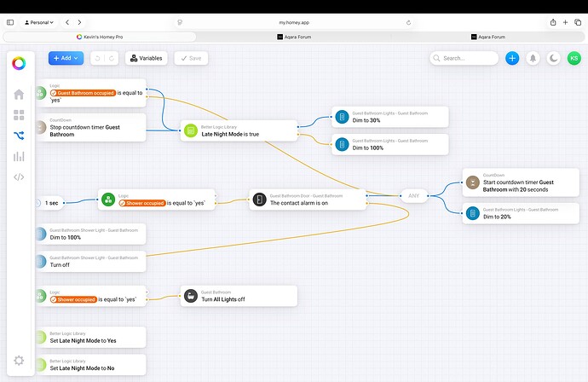Open the Insights bar chart icon
The height and width of the screenshot is (382, 588).
click(x=19, y=156)
